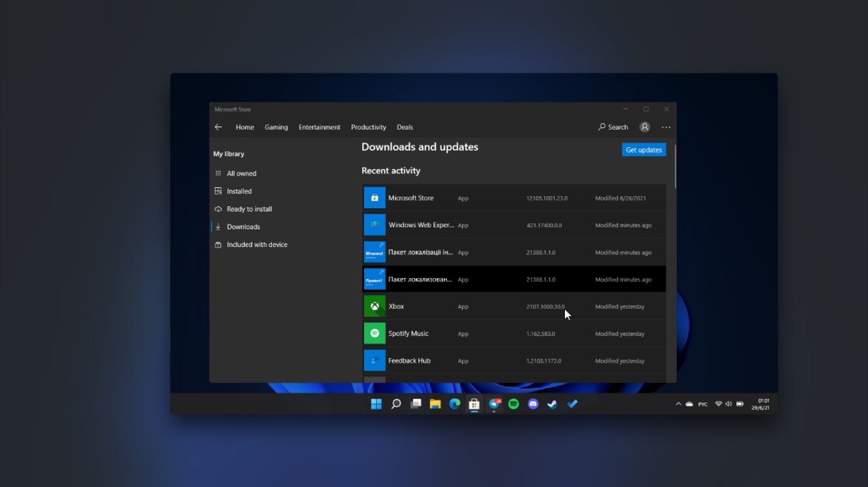The width and height of the screenshot is (868, 487).
Task: Click version 421.17400.0.0
Action: pos(544,225)
